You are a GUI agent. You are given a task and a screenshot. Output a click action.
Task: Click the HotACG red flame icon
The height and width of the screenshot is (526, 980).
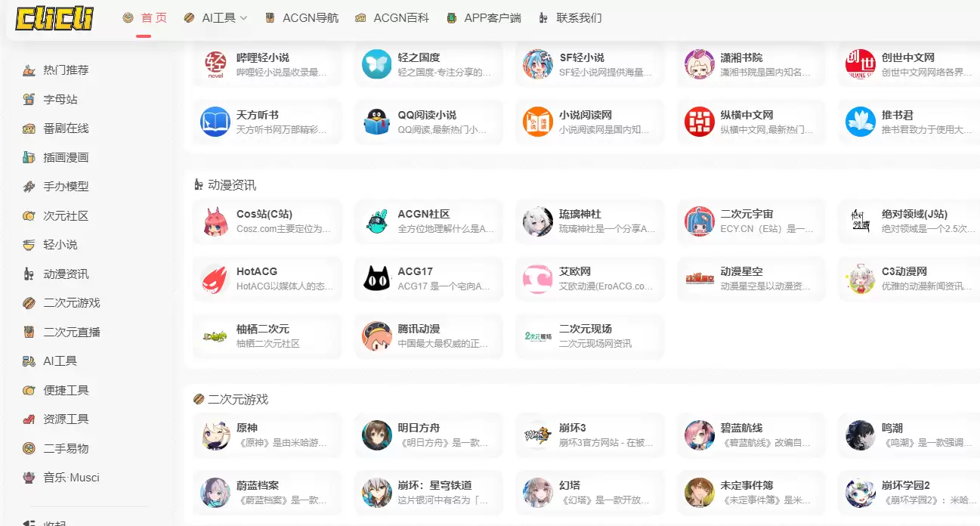click(x=215, y=279)
